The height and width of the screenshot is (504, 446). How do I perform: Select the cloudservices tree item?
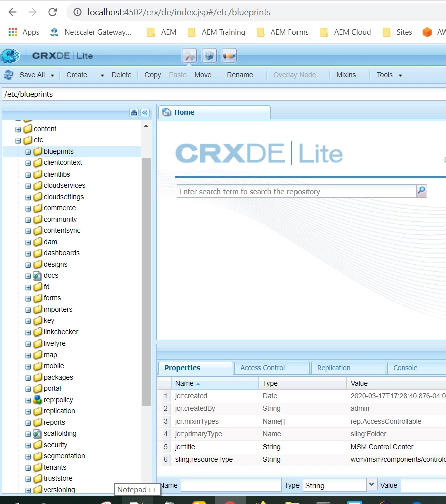pos(64,185)
